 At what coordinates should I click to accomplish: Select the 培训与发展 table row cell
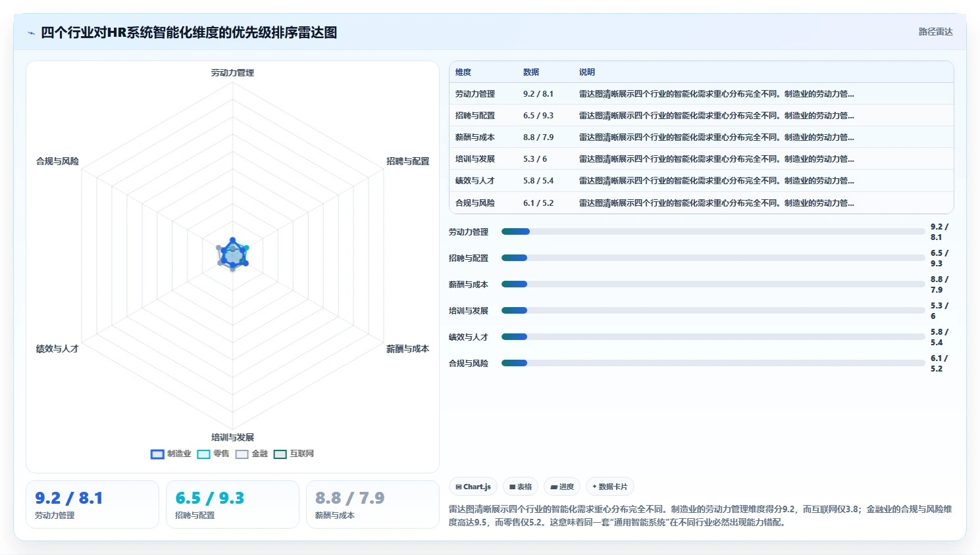point(475,159)
